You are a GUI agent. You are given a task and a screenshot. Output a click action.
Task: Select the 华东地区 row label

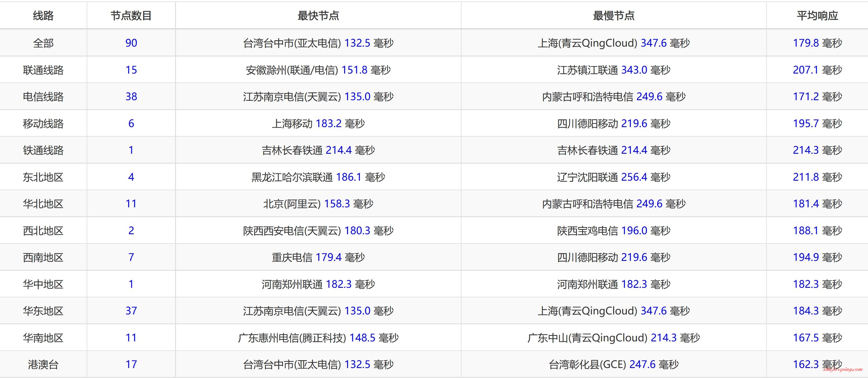point(43,311)
